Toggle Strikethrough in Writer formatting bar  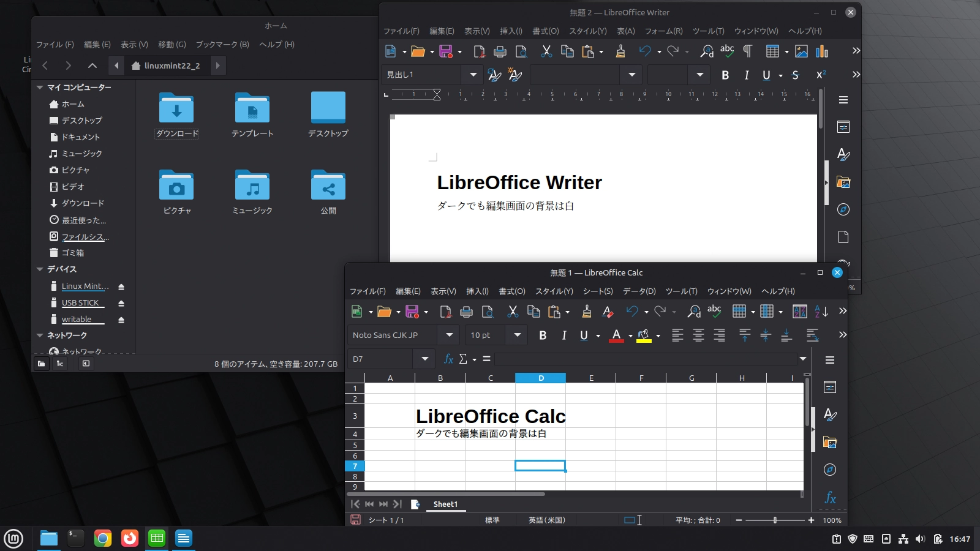click(x=795, y=75)
